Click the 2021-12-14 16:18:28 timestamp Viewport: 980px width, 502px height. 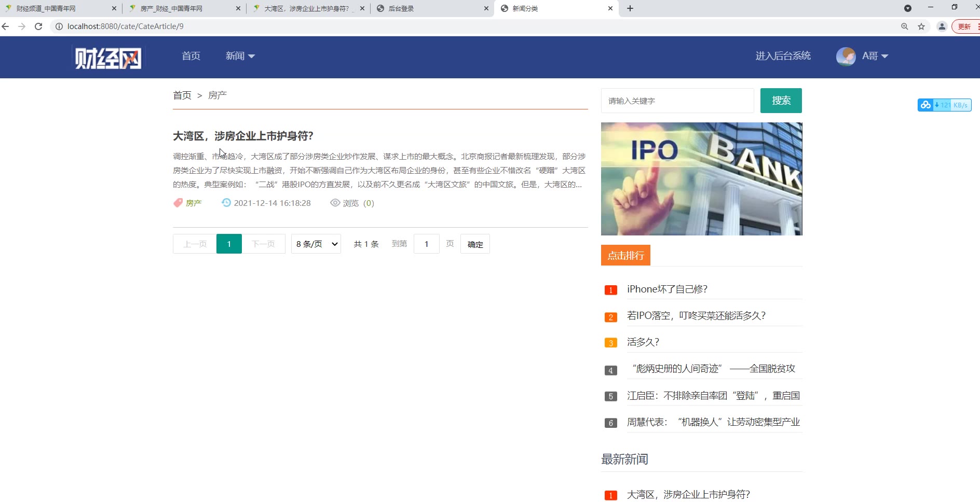pos(273,203)
